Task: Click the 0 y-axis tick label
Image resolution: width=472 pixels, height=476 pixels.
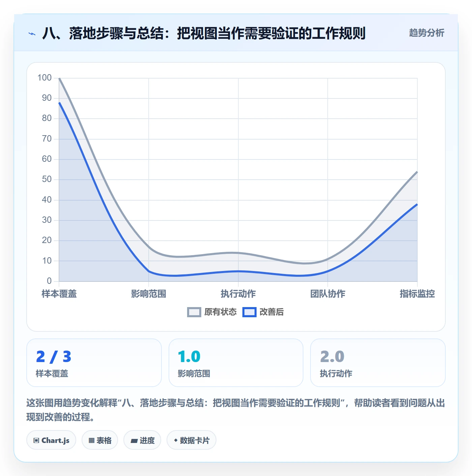Action: [49, 281]
